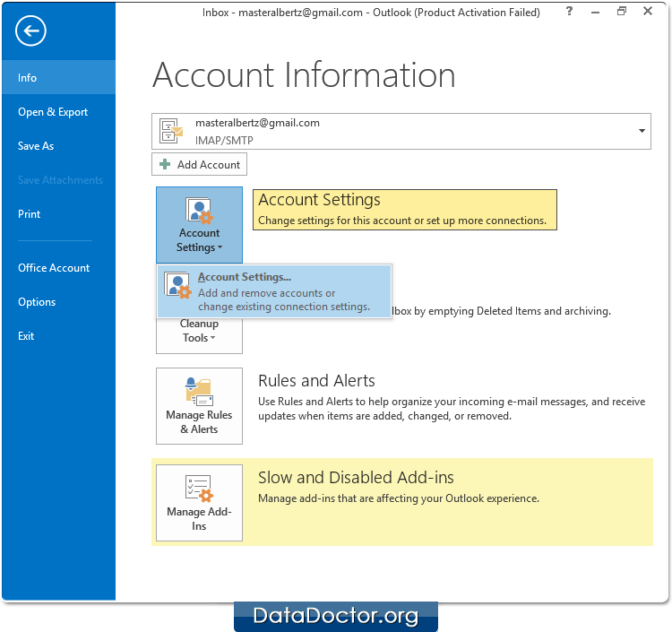The image size is (672, 632).
Task: Select Print in the backstage menu
Action: pyautogui.click(x=59, y=214)
